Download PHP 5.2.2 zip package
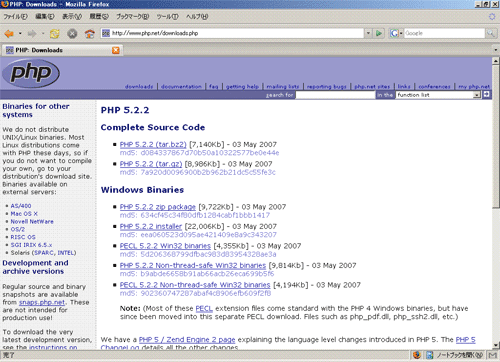Image resolution: width=500 pixels, height=362 pixels. [x=158, y=207]
